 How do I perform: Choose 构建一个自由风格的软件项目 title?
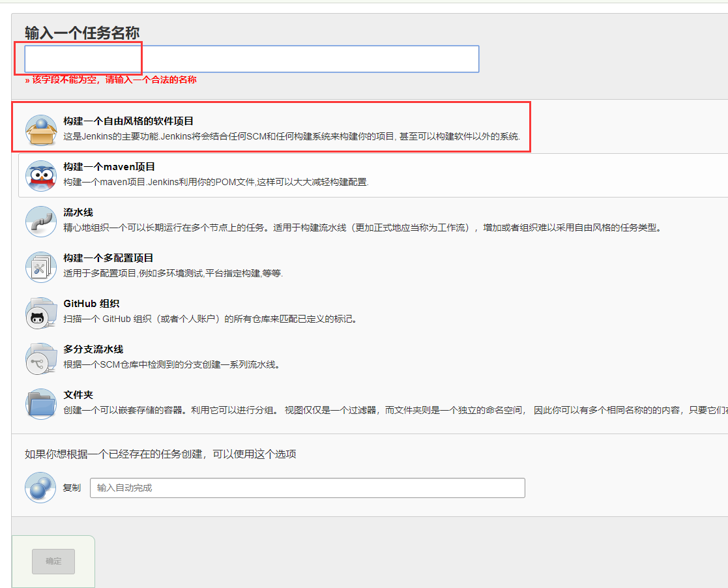point(128,121)
